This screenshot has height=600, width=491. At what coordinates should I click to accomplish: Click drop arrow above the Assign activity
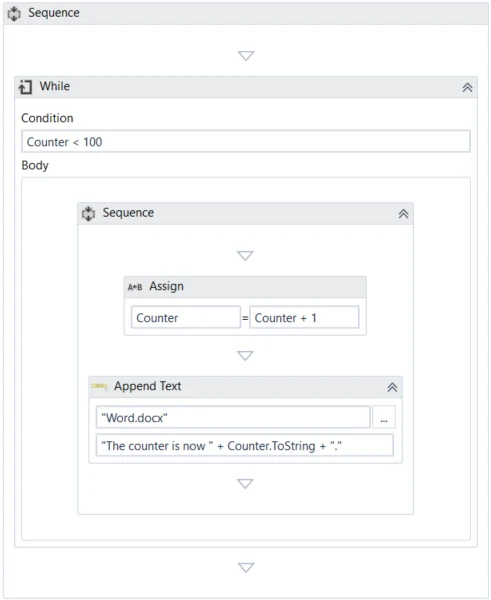click(245, 256)
